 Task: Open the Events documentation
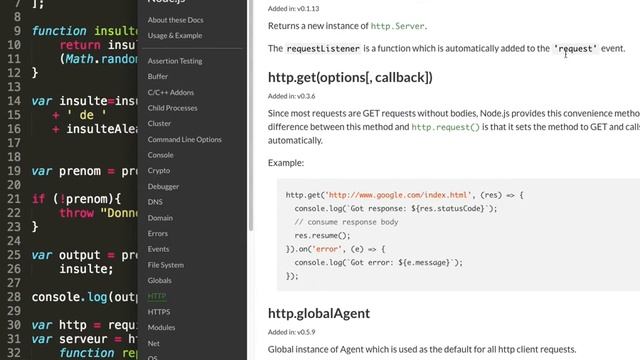(158, 249)
